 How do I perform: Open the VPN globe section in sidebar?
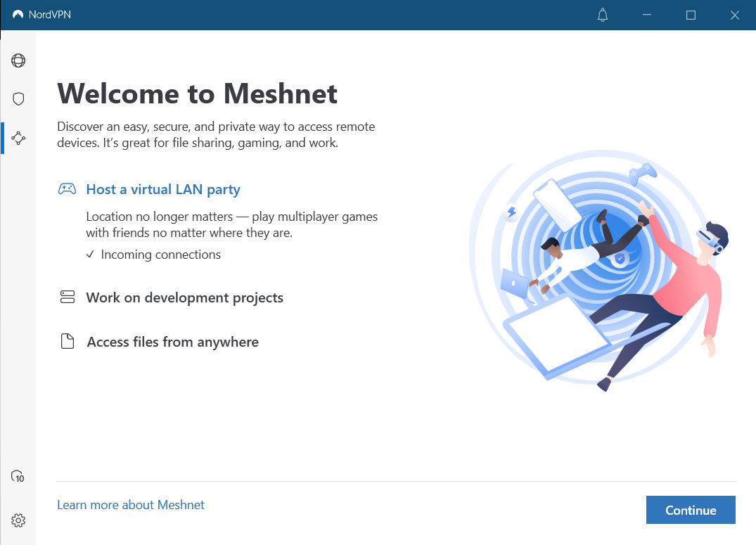point(18,60)
